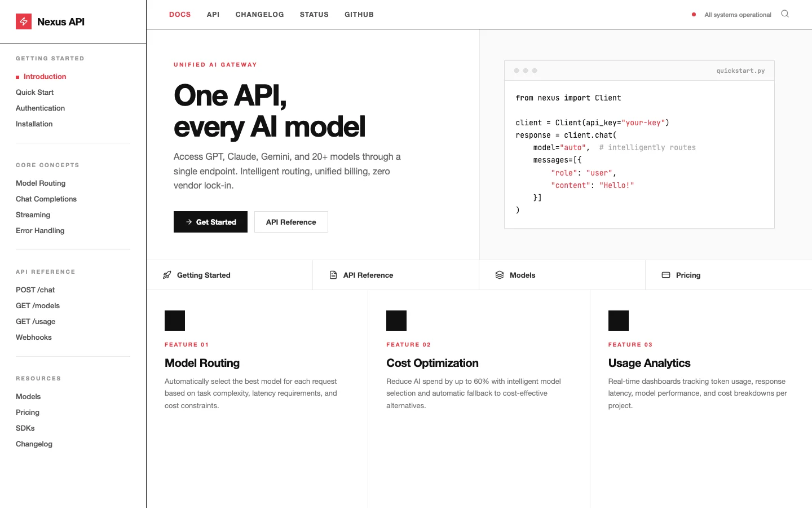This screenshot has height=508, width=812.
Task: Go to Authentication in the sidebar
Action: [40, 108]
